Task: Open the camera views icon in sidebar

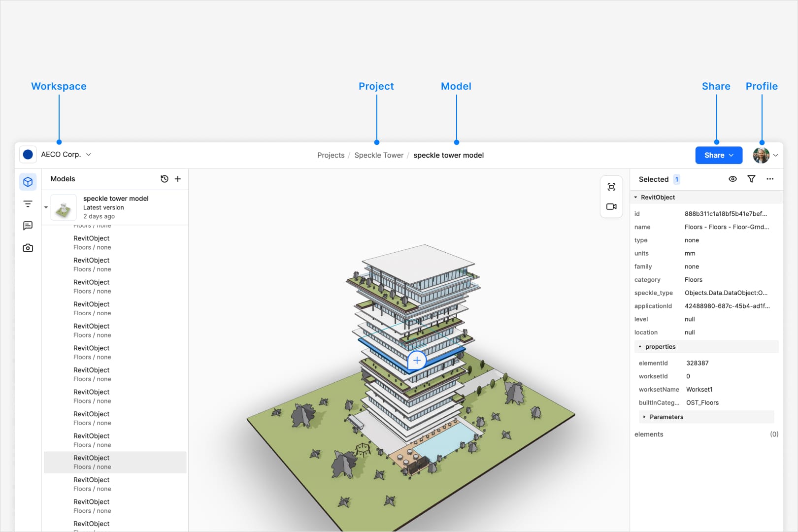Action: coord(28,248)
